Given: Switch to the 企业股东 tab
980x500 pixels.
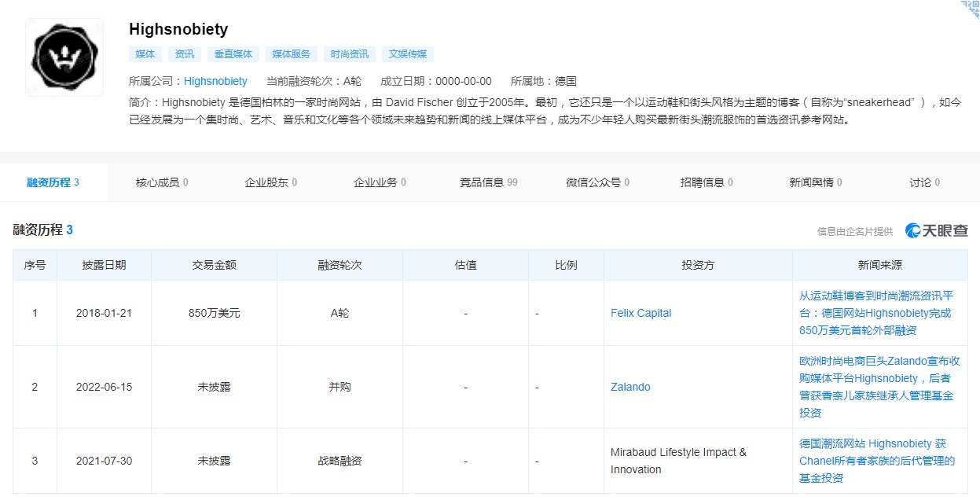Looking at the screenshot, I should pos(270,182).
